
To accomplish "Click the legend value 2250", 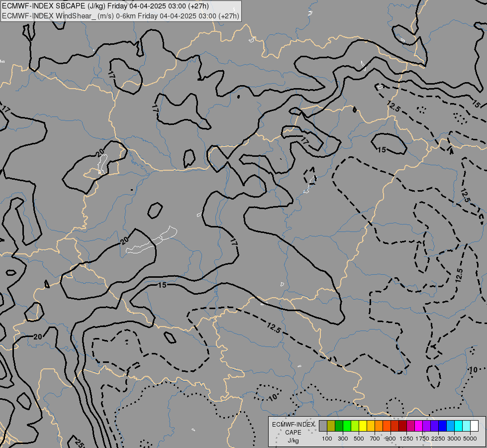I will [x=438, y=439].
